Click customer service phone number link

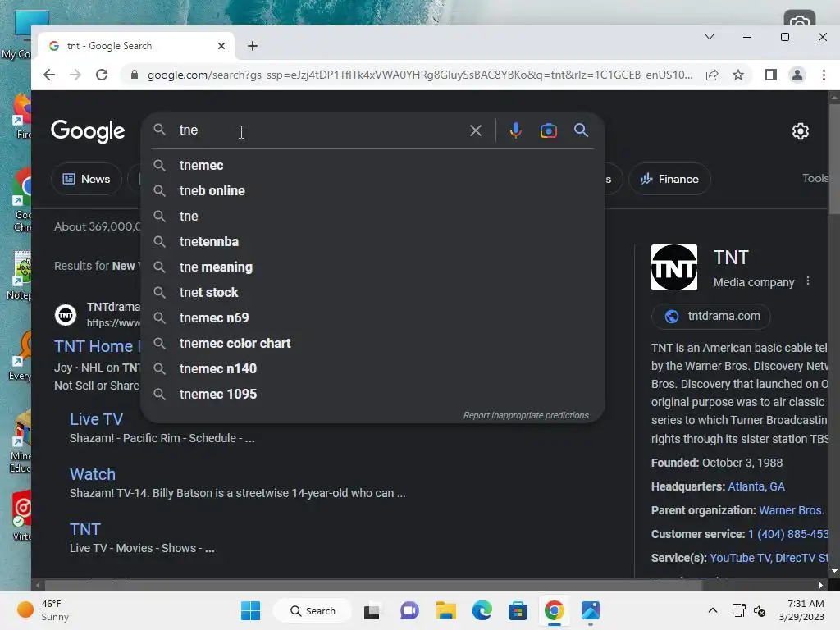(x=788, y=534)
